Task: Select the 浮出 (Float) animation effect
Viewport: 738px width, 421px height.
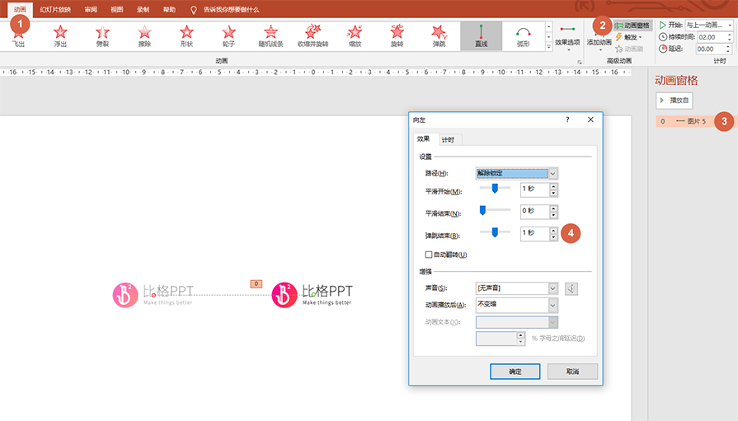Action: coord(60,36)
